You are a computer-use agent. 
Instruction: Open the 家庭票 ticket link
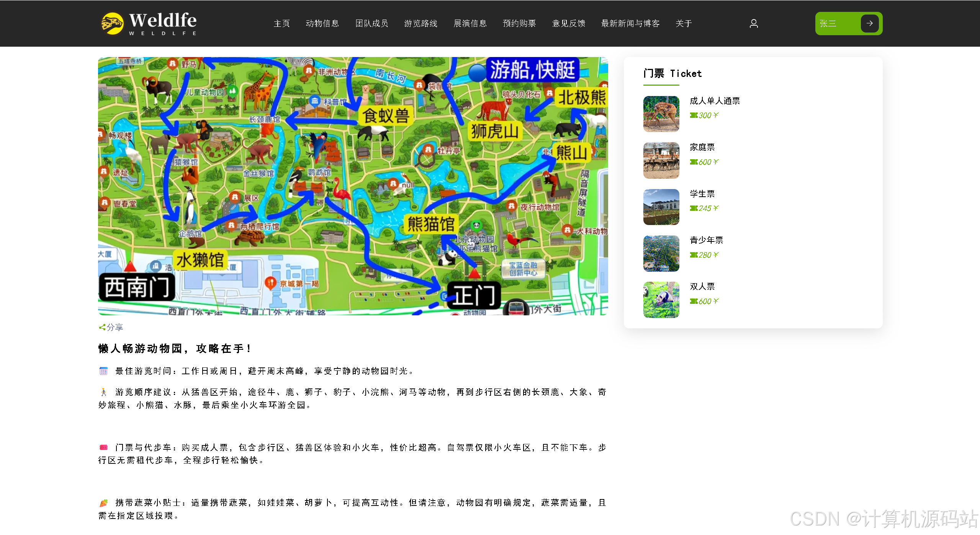(x=702, y=147)
